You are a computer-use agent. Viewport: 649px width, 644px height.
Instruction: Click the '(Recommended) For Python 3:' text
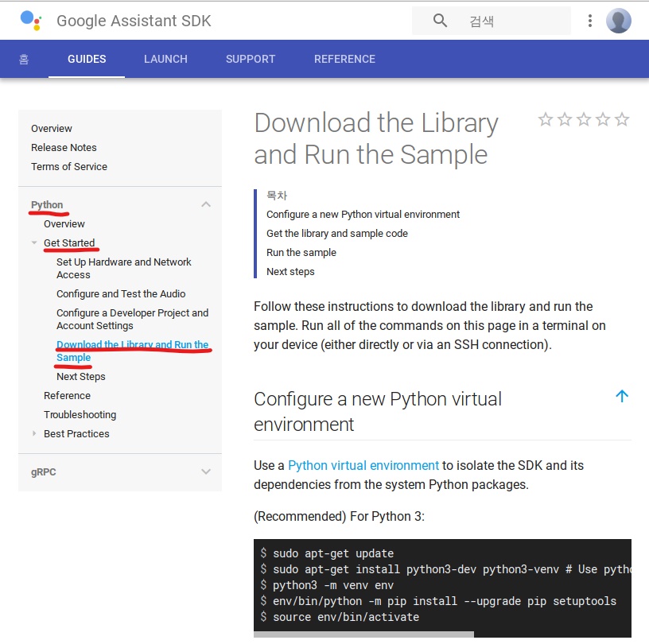339,517
